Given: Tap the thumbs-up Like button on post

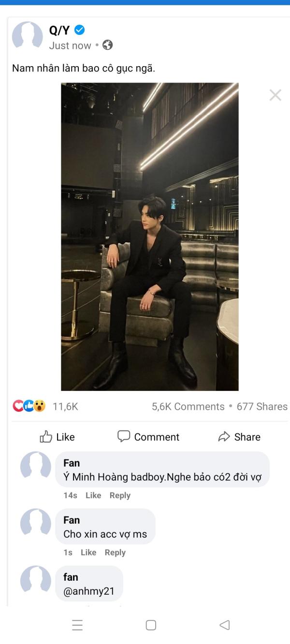Looking at the screenshot, I should (57, 437).
